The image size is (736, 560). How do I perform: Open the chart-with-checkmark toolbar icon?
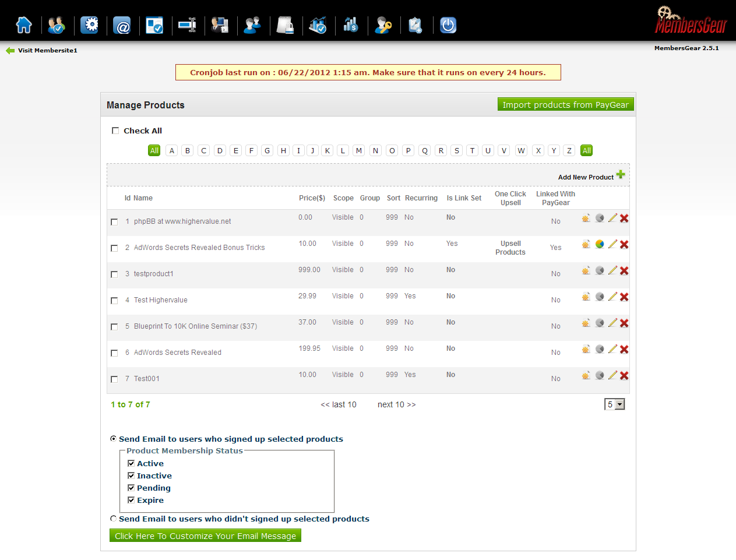[x=318, y=25]
